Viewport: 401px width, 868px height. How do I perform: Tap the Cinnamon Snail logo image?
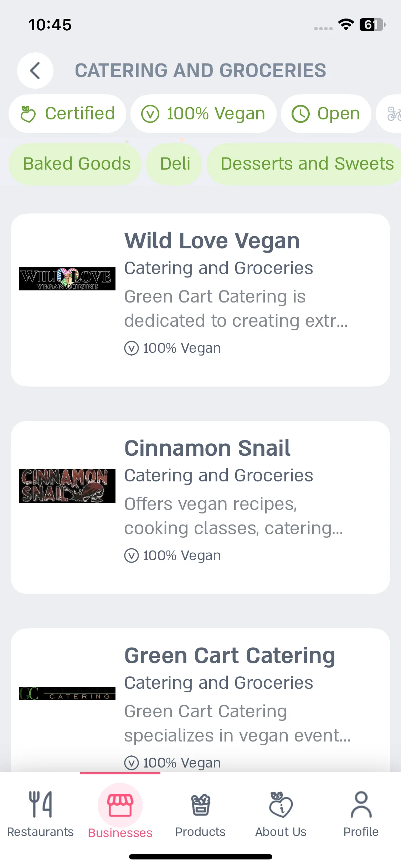pos(67,486)
